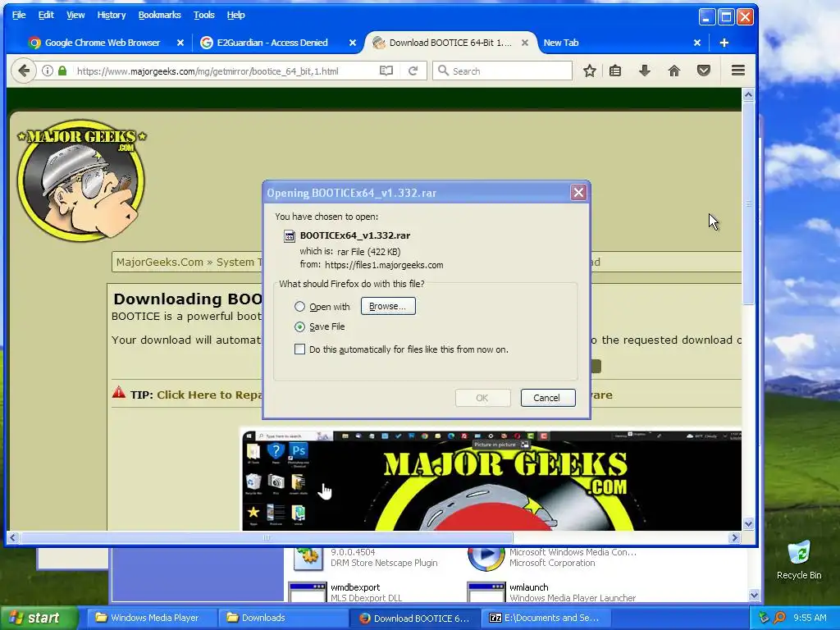Click the magnifier icon in system tray
This screenshot has height=630, width=840.
(x=779, y=619)
